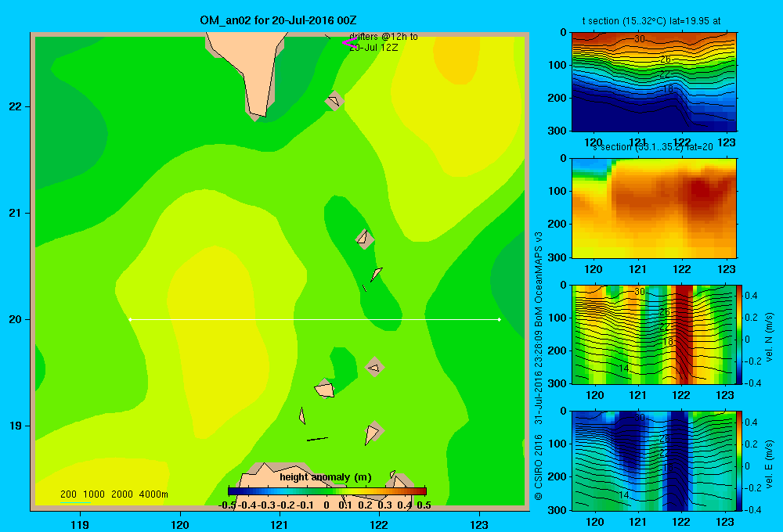
Task: Select the vel. E (m/s) axis label
Action: (x=769, y=464)
